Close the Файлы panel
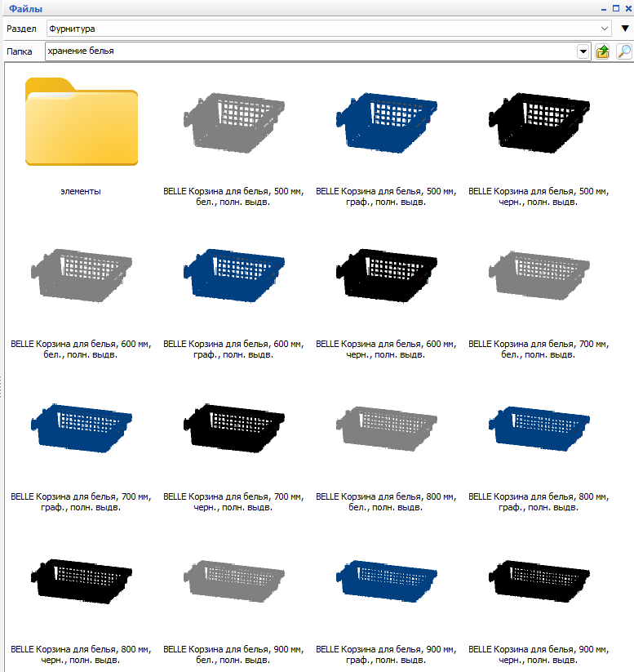634x672 pixels. (x=628, y=8)
